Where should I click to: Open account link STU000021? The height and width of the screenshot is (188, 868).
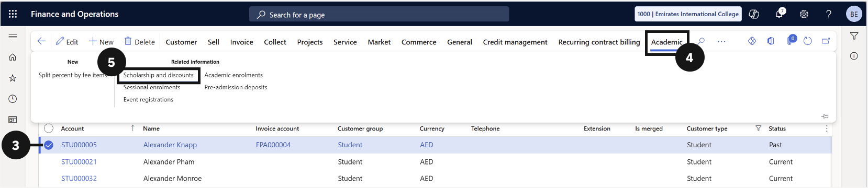[79, 162]
